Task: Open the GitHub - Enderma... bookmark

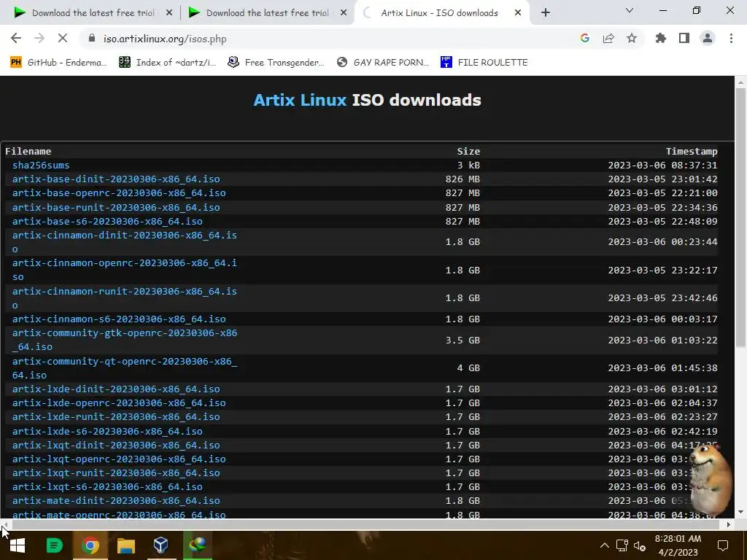Action: click(x=58, y=63)
